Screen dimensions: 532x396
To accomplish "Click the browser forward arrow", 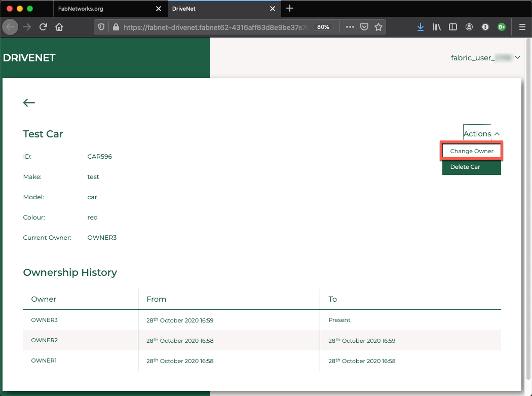I will [x=27, y=27].
